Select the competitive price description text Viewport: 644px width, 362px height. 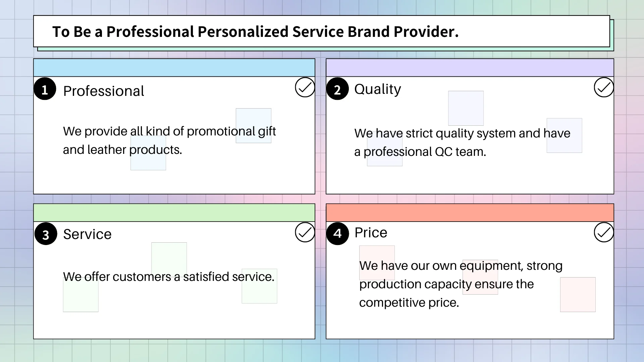[x=461, y=284]
